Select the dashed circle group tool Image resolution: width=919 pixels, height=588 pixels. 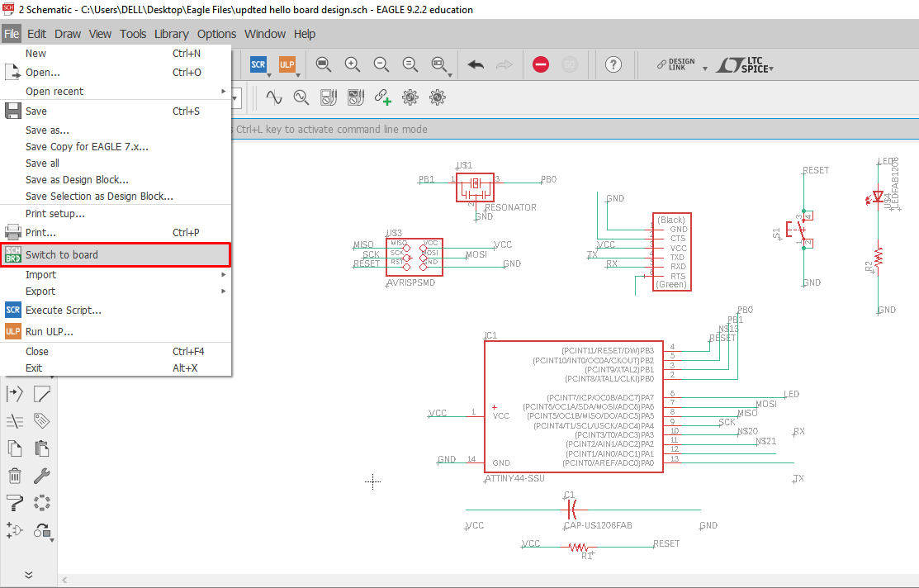[41, 502]
